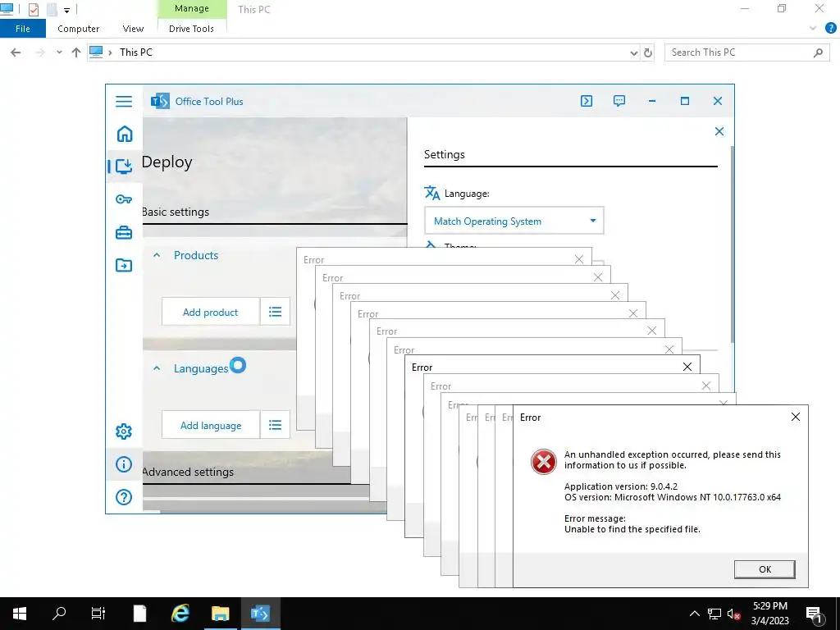Open the Windows Start menu
Screen dimensions: 840x630
[20, 614]
